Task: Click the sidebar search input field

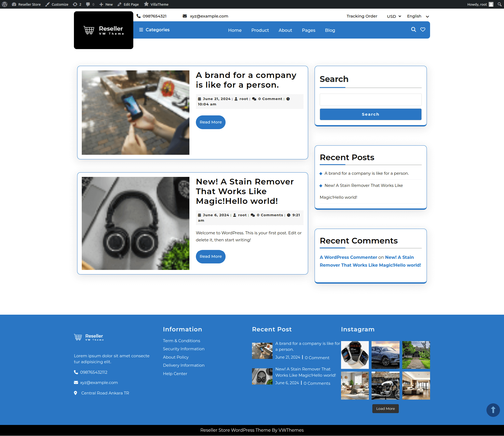Action: click(x=370, y=99)
